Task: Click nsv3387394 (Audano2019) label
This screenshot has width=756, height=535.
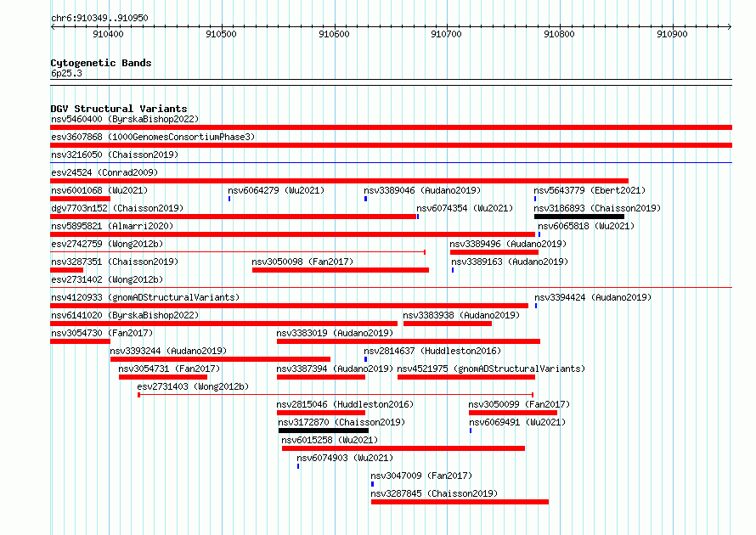Action: 335,369
